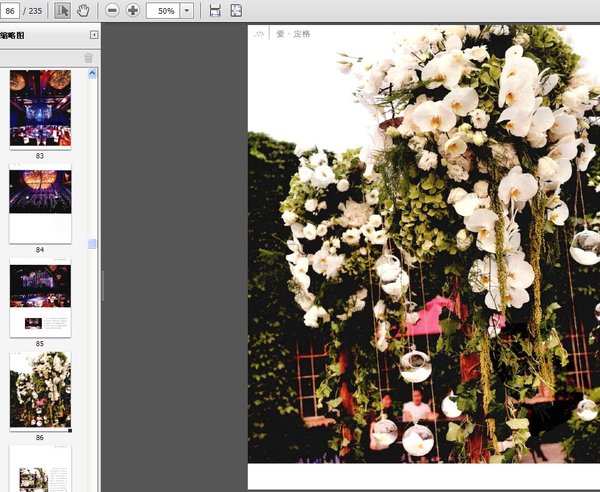This screenshot has height=492, width=600.
Task: Click the 50% zoom value field
Action: [163, 11]
